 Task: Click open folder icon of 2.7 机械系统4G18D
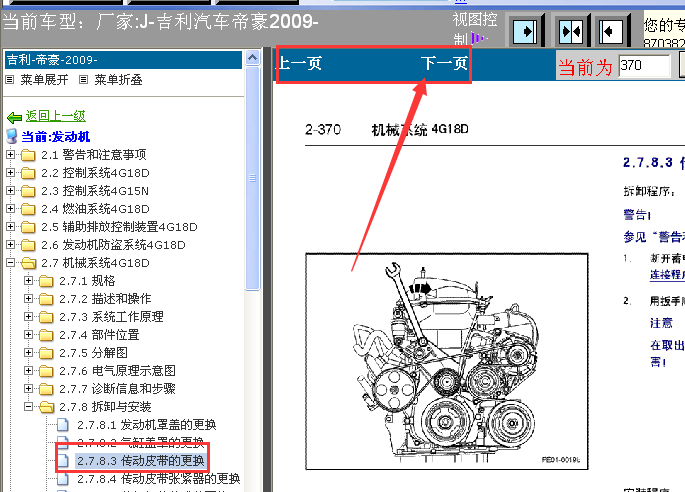click(x=28, y=263)
